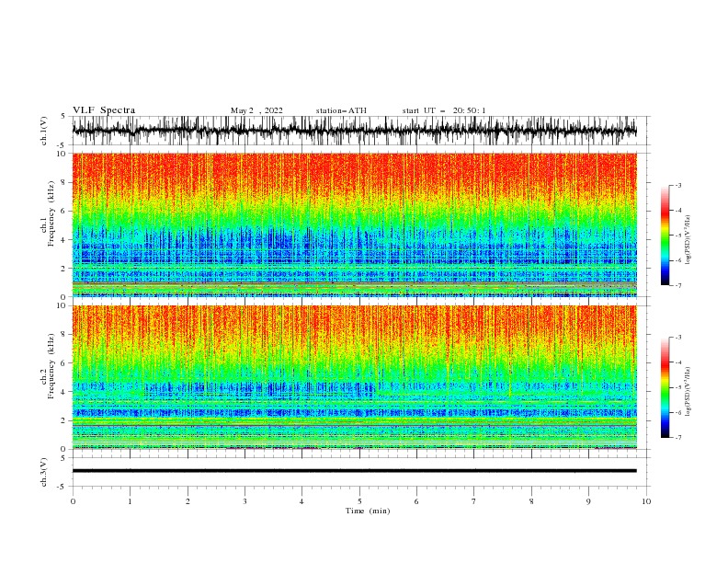Click the time axis tick label "5"
This screenshot has width=728, height=563.
pyautogui.click(x=359, y=501)
